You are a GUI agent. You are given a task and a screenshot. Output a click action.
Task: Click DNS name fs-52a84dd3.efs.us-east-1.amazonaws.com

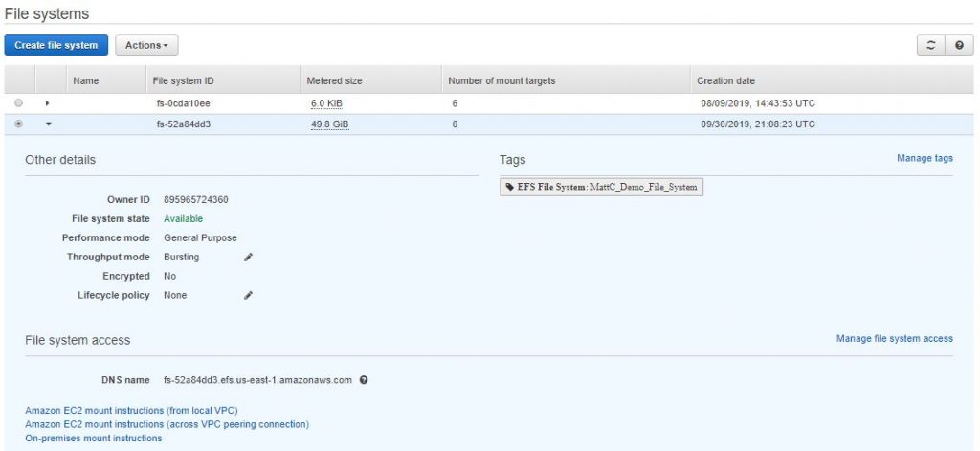[x=257, y=380]
